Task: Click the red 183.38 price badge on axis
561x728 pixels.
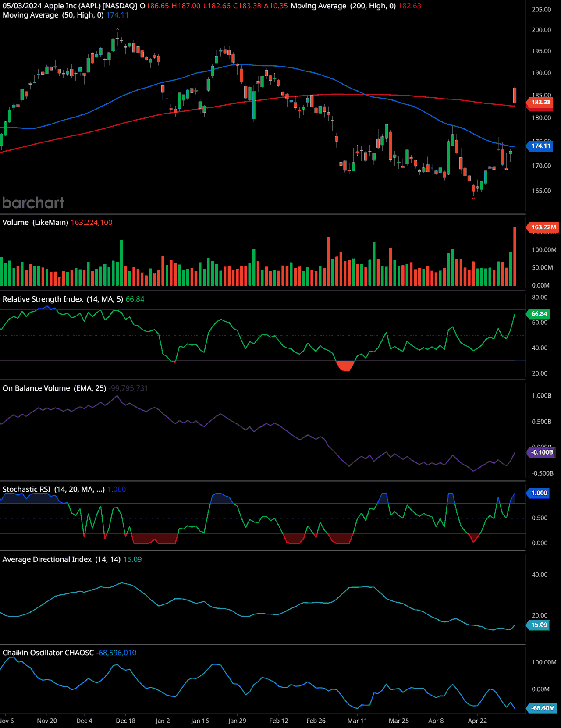Action: pos(540,102)
